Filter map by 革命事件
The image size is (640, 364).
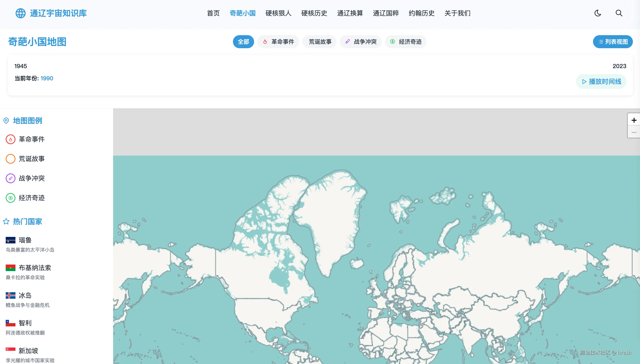click(x=278, y=42)
